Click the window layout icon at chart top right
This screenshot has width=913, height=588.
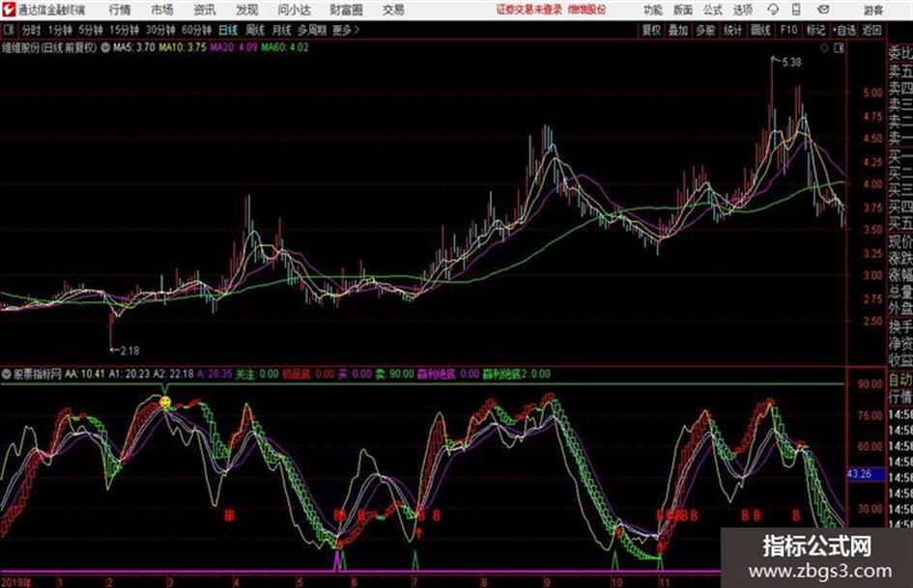[839, 48]
